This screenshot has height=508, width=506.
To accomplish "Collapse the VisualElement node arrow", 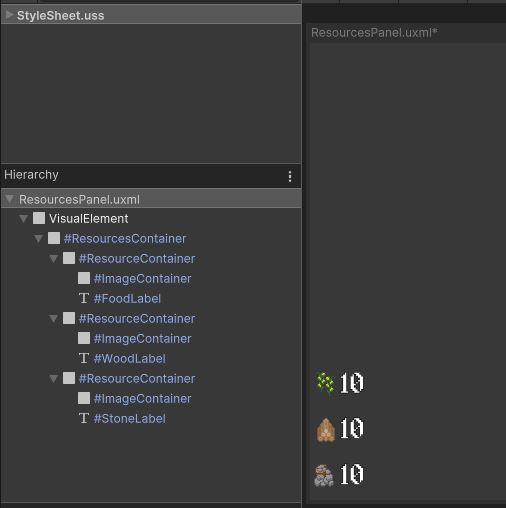I will click(x=23, y=219).
